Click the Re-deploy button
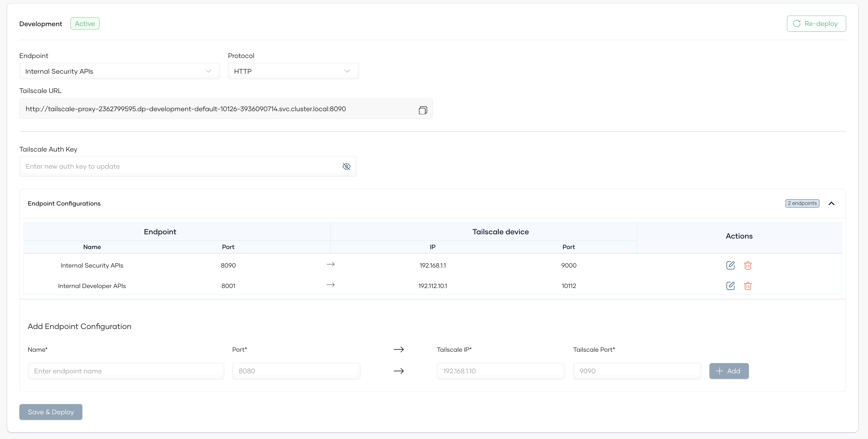The height and width of the screenshot is (439, 868). [816, 24]
